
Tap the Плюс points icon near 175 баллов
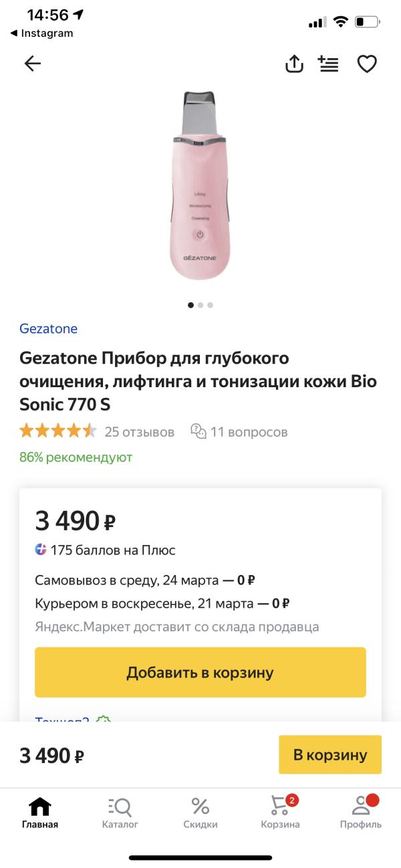42,550
